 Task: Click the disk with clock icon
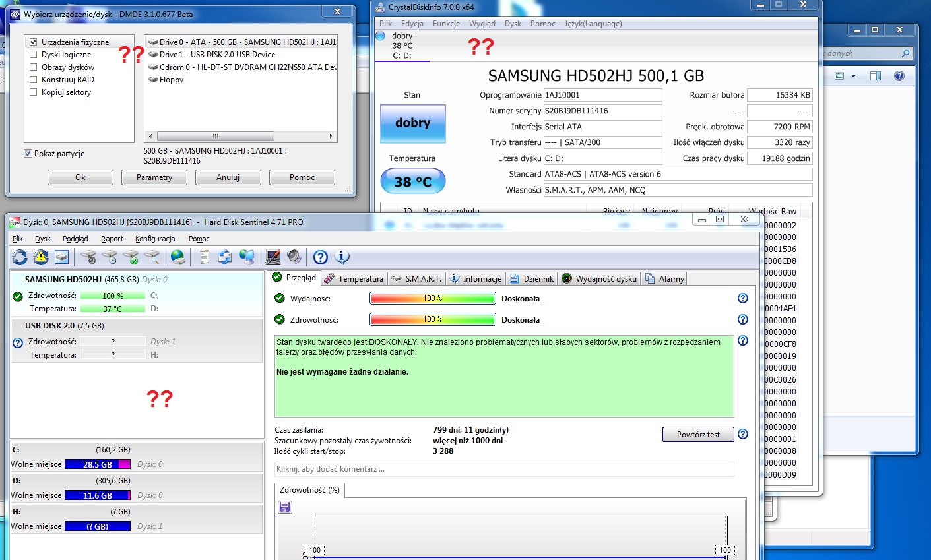110,257
